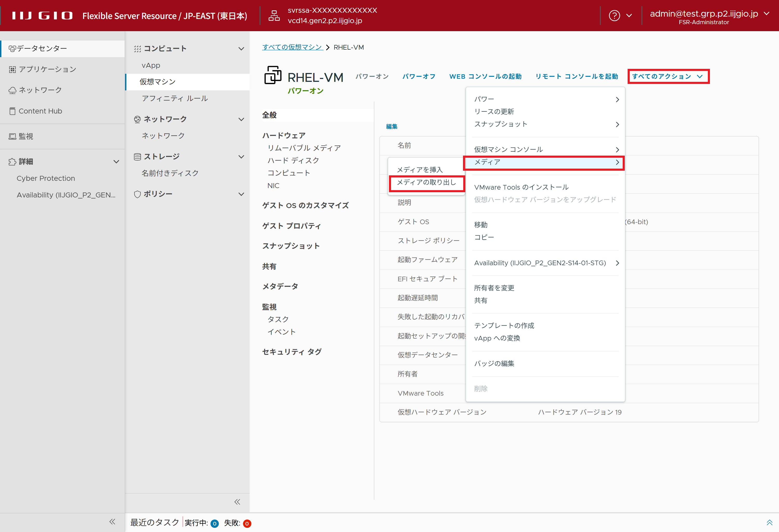Collapse the コンピュート section chevron
This screenshot has width=779, height=532.
(241, 49)
